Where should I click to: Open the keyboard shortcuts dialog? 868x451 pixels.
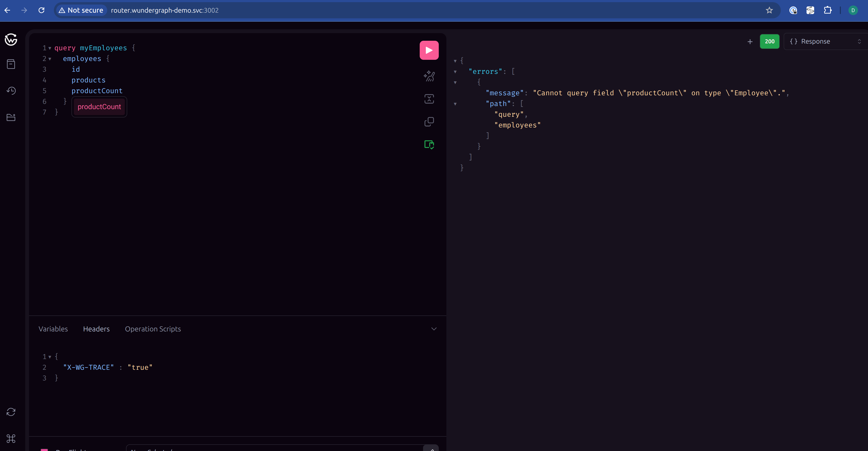tap(11, 439)
